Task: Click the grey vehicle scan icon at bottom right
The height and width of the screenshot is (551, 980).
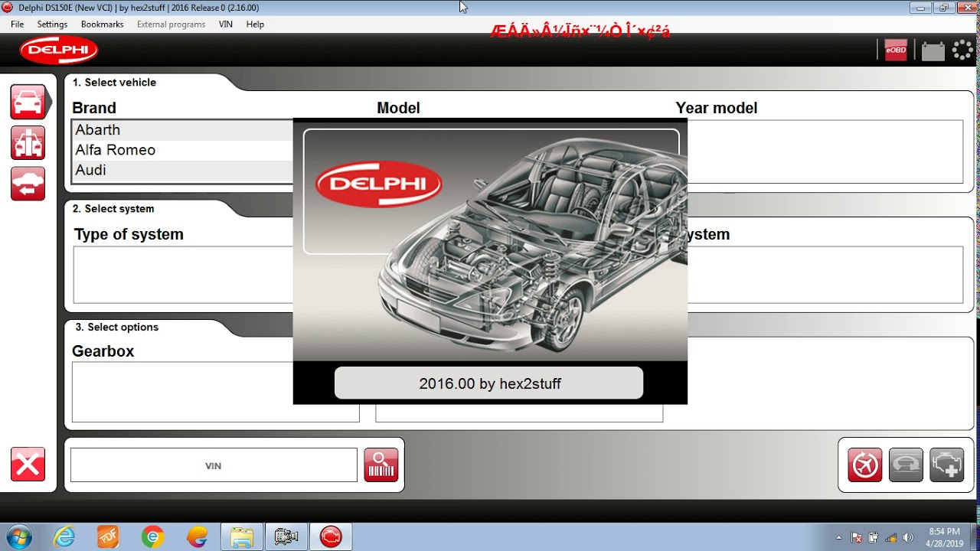Action: (x=906, y=465)
